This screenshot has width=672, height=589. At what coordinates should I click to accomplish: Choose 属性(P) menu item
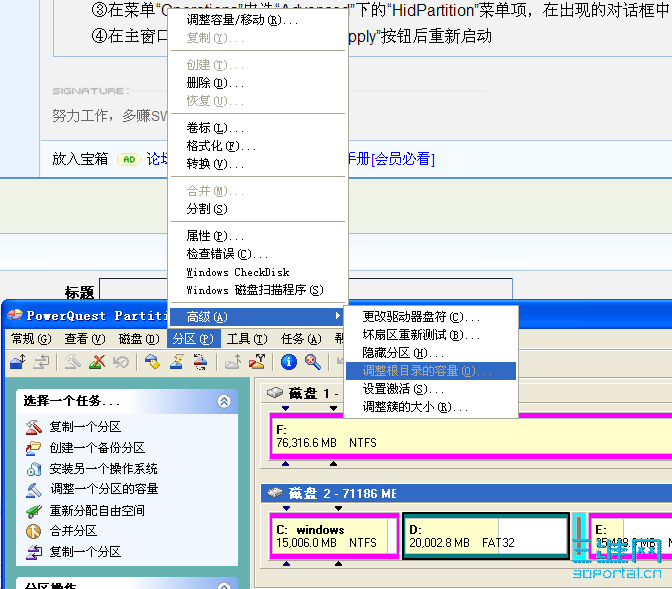[258, 236]
